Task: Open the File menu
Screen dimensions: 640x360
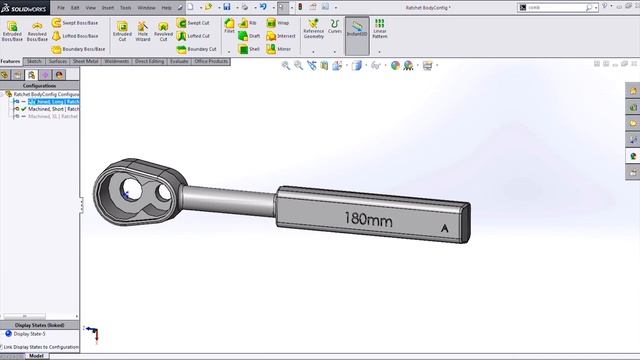Action: (61, 8)
